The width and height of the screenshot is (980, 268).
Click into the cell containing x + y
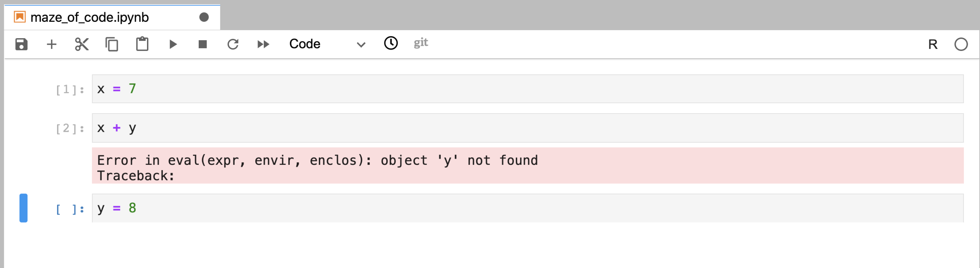(x=528, y=128)
